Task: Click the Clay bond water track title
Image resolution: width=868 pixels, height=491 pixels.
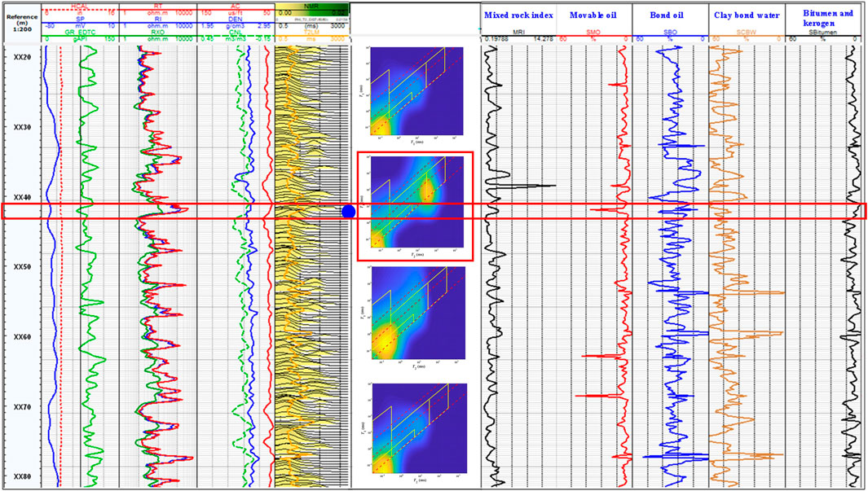Action: (x=747, y=15)
